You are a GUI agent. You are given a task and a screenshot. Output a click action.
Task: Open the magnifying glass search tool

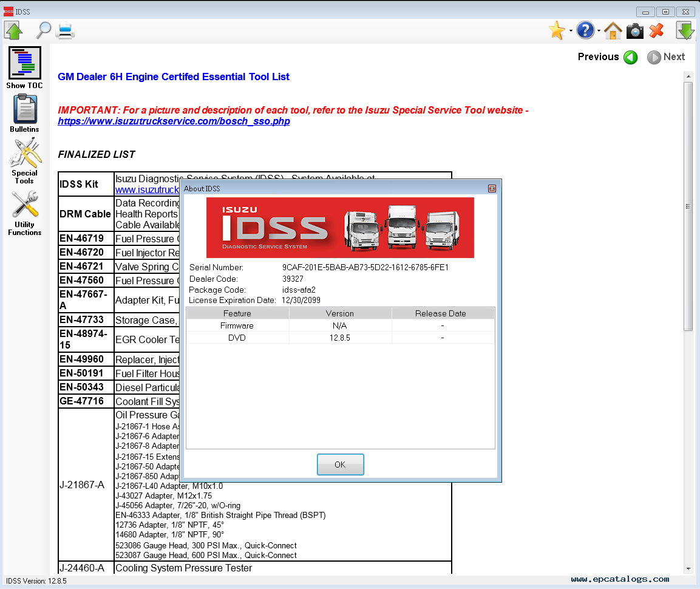click(43, 30)
